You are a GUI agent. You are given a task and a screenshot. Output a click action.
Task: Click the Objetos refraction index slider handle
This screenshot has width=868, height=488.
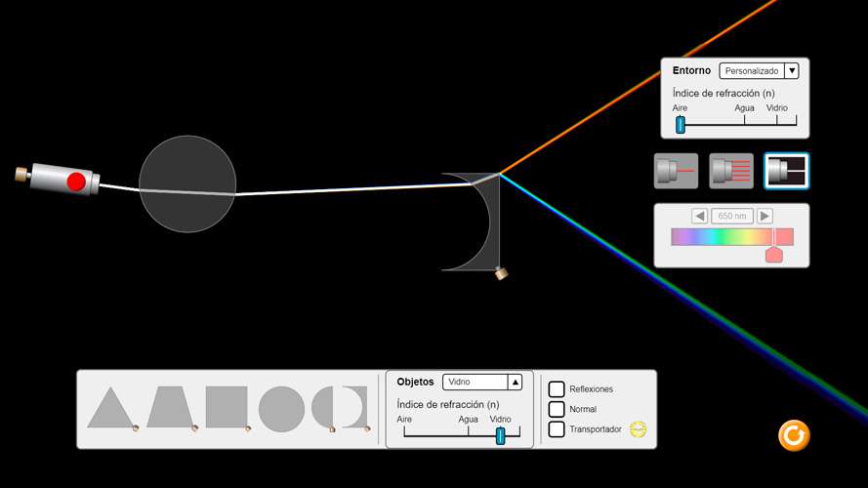coord(501,435)
